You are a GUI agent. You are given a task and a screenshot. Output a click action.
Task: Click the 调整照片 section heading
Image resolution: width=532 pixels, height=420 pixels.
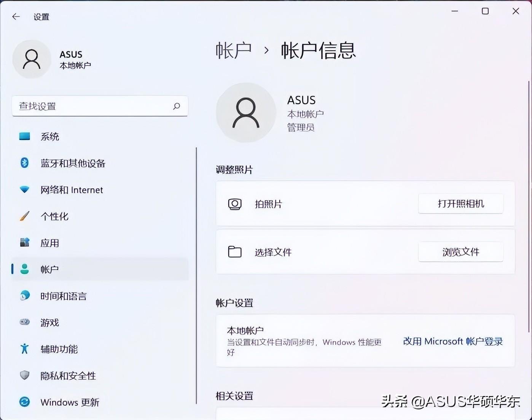click(234, 170)
